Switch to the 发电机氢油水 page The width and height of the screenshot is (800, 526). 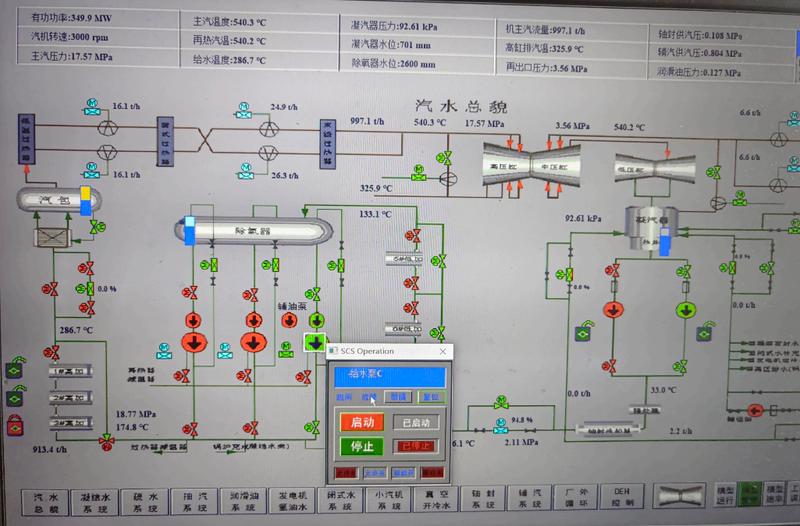coord(292,500)
